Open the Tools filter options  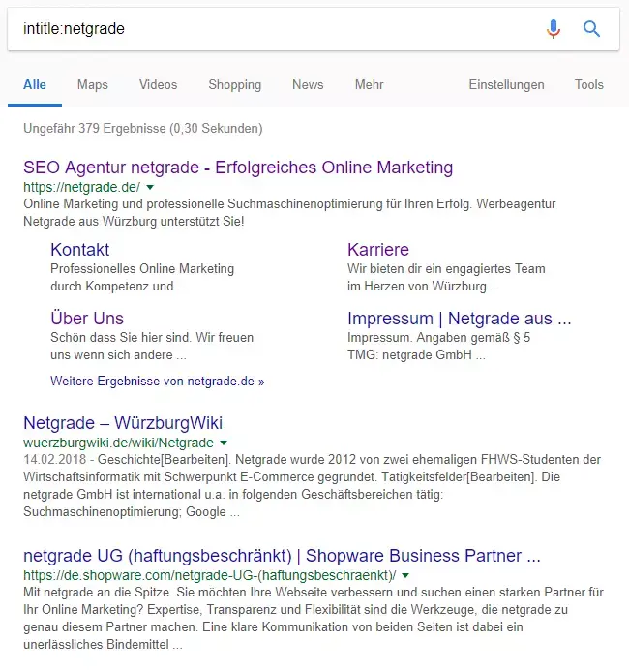pos(588,85)
